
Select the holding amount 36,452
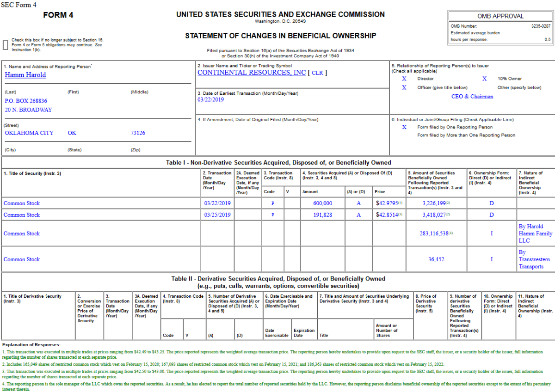click(436, 260)
